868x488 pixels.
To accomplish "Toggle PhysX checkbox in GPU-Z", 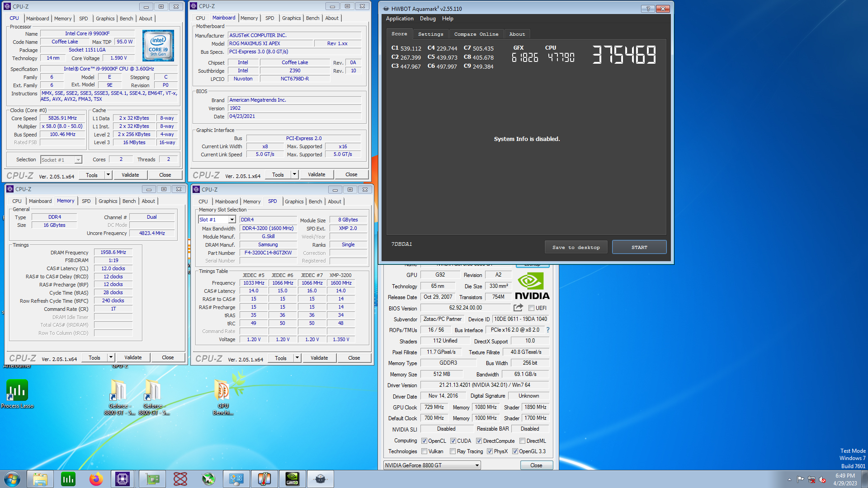I will pyautogui.click(x=490, y=451).
